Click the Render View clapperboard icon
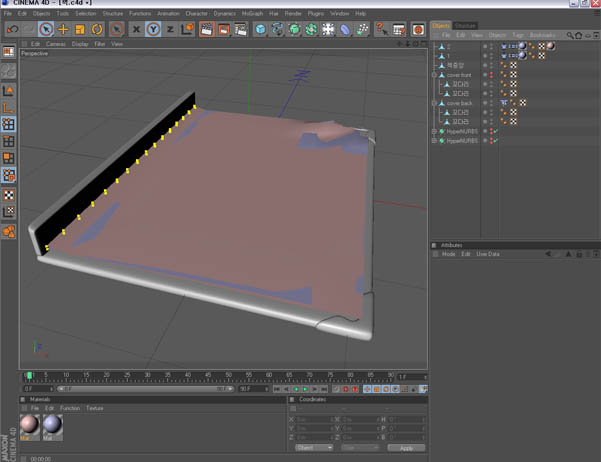 (x=206, y=30)
